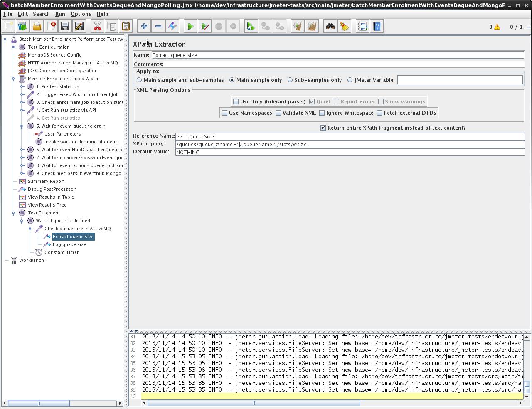
Task: Click the XPath query input field
Action: tap(350, 144)
